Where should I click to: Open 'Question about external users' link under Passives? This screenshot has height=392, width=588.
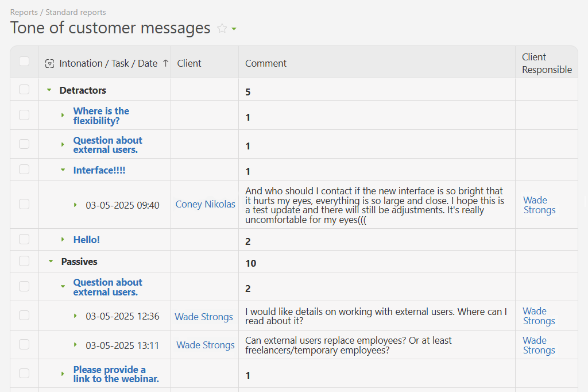point(107,287)
